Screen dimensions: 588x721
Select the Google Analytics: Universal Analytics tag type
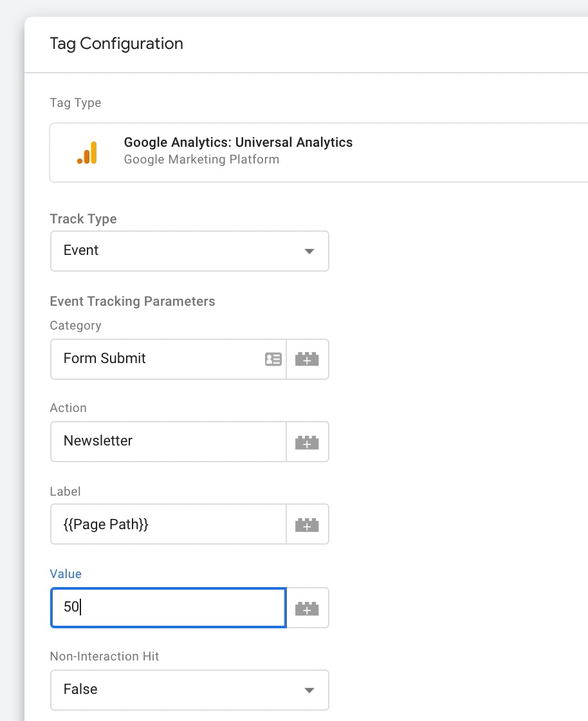pos(319,153)
